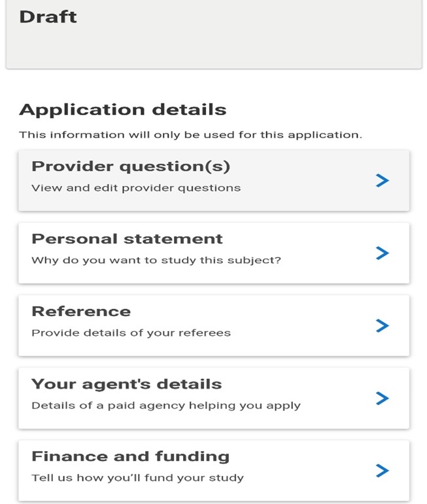This screenshot has height=504, width=427.
Task: Click 'Provide details of your referees' text
Action: (131, 333)
